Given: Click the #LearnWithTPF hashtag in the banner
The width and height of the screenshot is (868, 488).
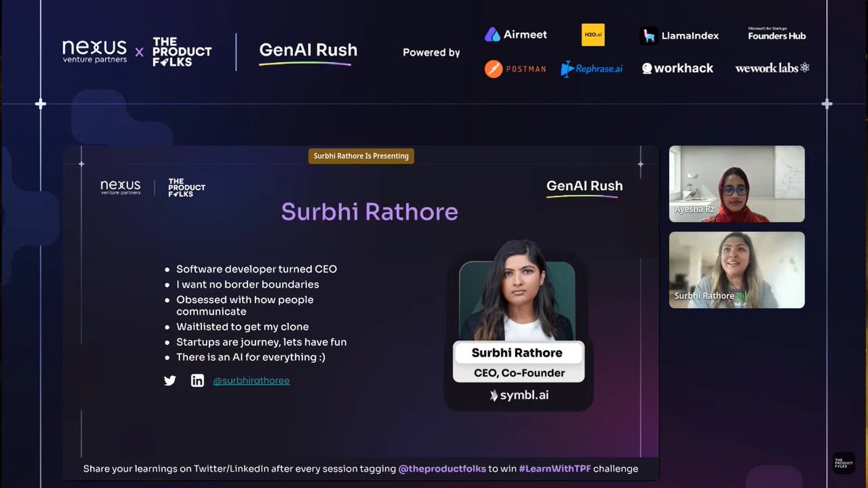Looking at the screenshot, I should [x=556, y=468].
